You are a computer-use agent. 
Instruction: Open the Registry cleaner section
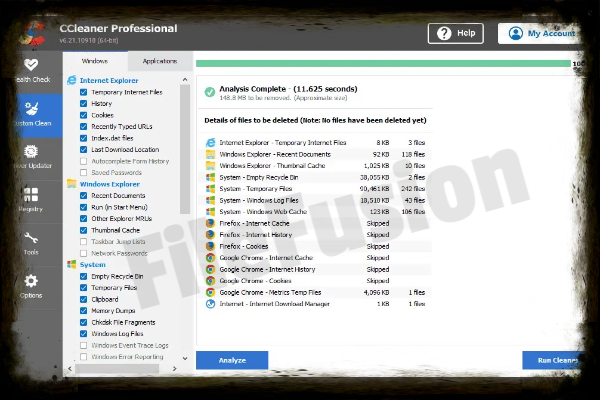pos(31,200)
